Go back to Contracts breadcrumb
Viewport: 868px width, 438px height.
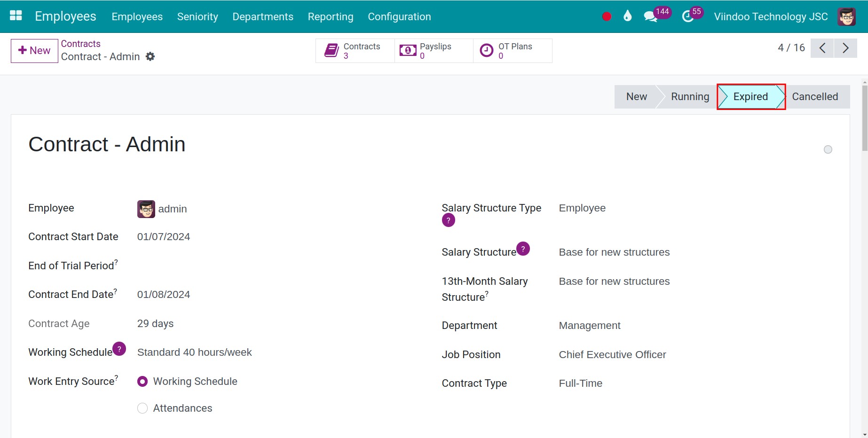[80, 44]
